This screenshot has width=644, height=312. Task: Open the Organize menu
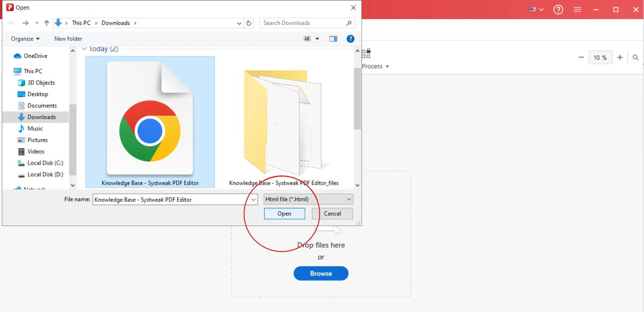(25, 39)
